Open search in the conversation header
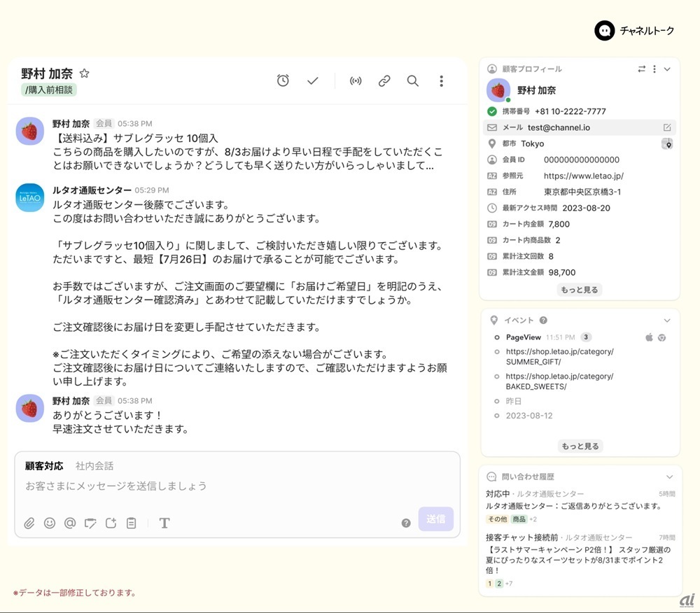This screenshot has width=700, height=613. (x=413, y=81)
